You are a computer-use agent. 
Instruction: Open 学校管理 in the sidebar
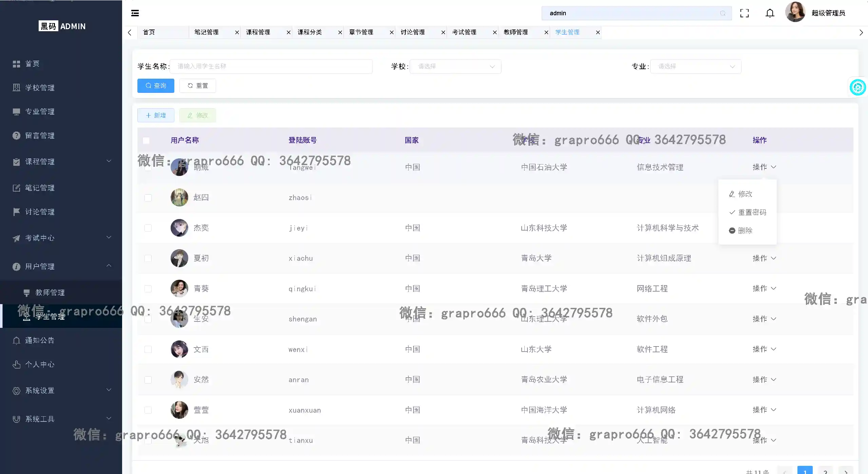point(40,88)
